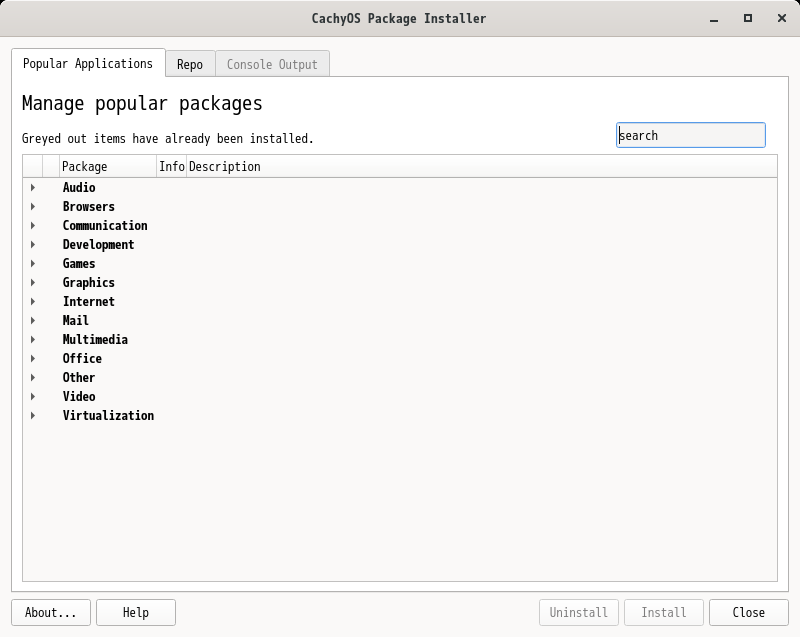800x637 pixels.
Task: Select the Graphics category row
Action: [89, 283]
